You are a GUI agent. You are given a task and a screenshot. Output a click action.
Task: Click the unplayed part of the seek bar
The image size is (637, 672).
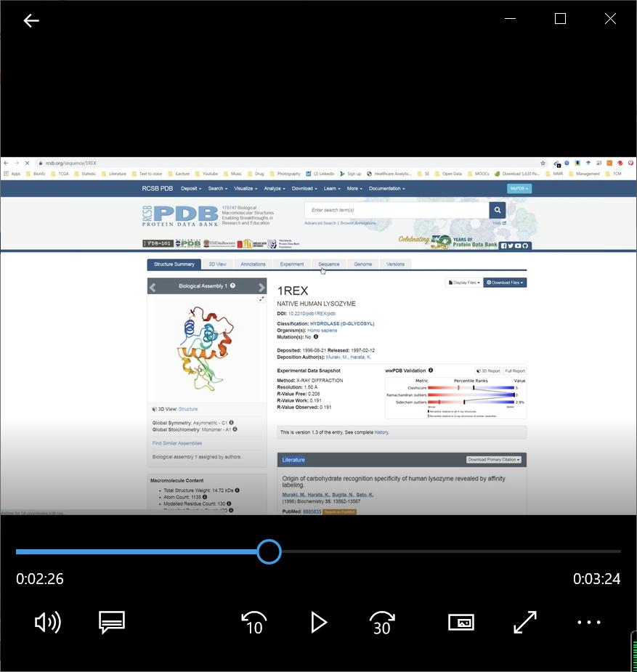450,551
